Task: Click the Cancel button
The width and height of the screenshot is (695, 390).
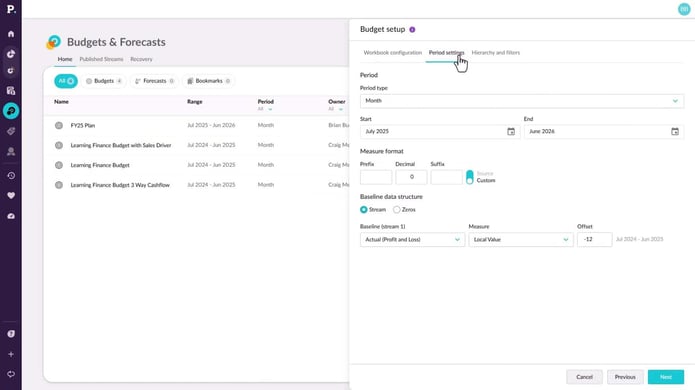Action: (x=584, y=377)
